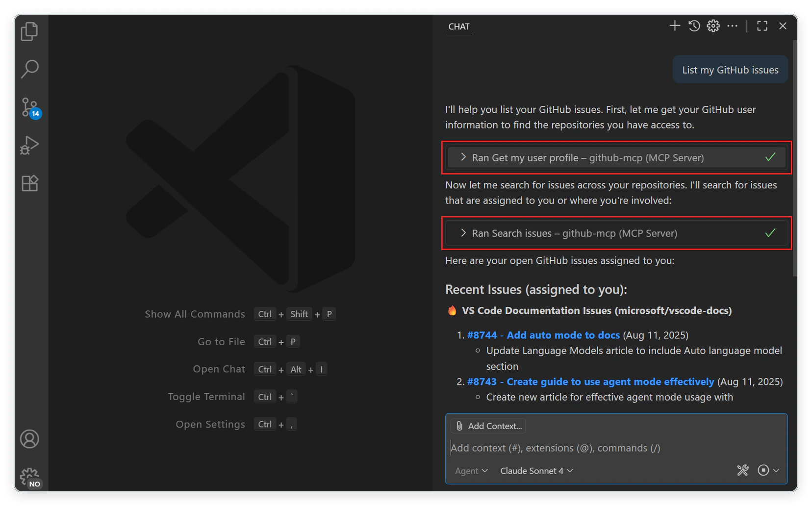Screen dimensions: 812x506
Task: Click VS Code Documentation Issues heading
Action: pos(589,310)
